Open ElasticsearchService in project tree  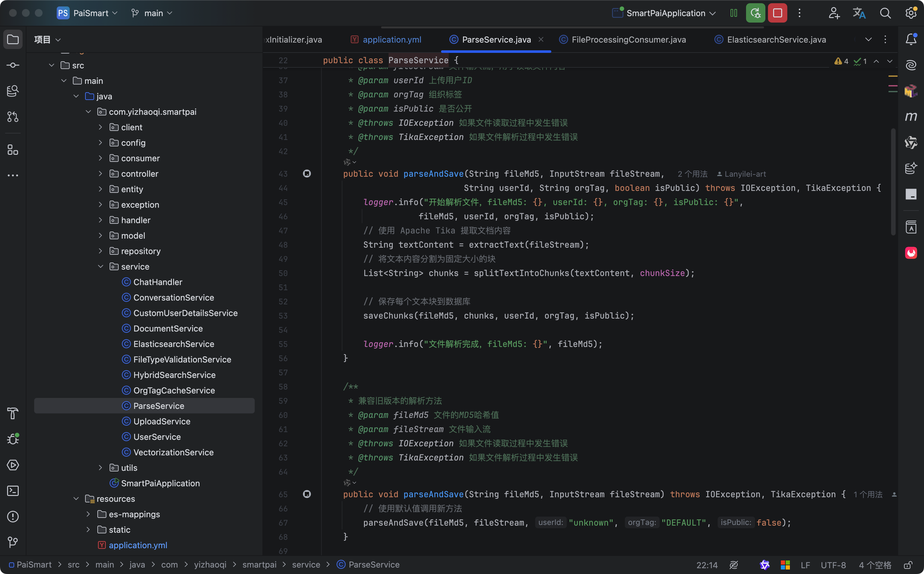coord(173,344)
